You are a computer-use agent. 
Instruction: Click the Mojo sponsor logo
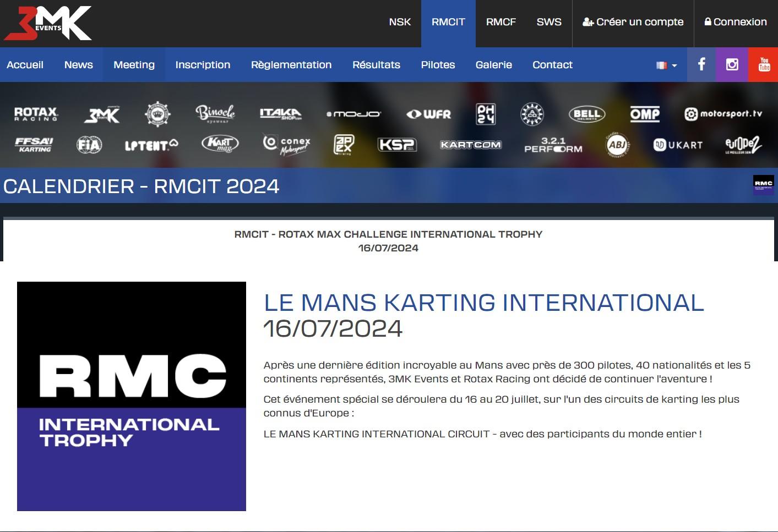click(353, 114)
